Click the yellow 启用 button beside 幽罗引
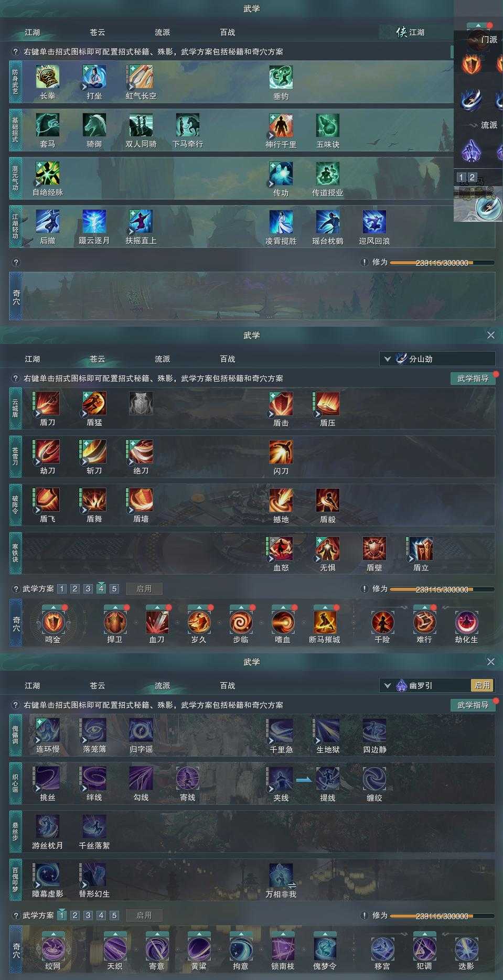Viewport: 503px width, 980px height. (483, 685)
